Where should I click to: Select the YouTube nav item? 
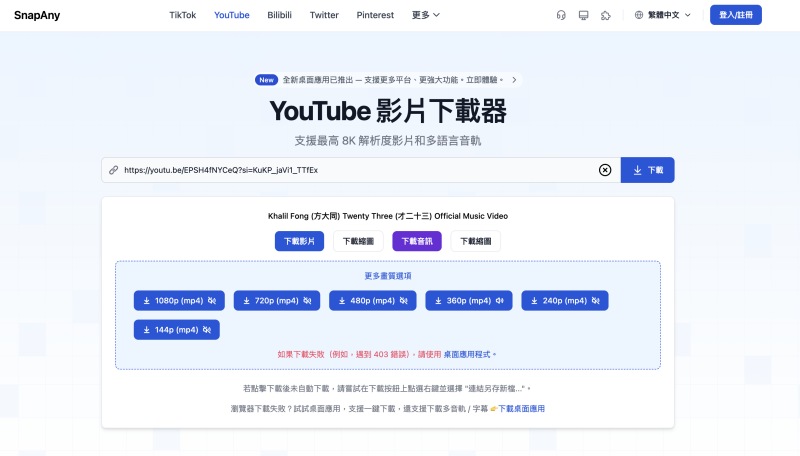point(232,15)
